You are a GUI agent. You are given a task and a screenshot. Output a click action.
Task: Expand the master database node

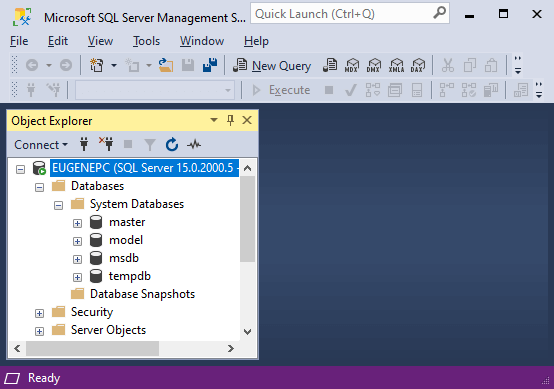click(77, 223)
